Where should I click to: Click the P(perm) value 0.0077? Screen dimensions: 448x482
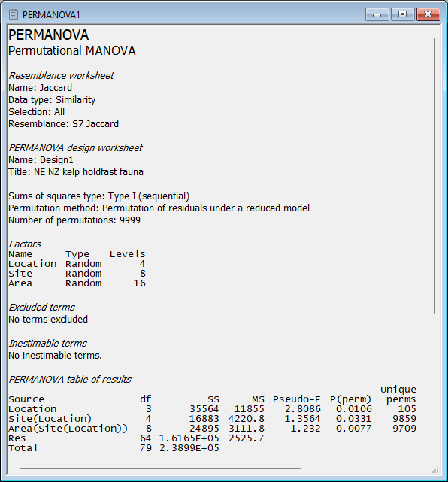coord(354,429)
